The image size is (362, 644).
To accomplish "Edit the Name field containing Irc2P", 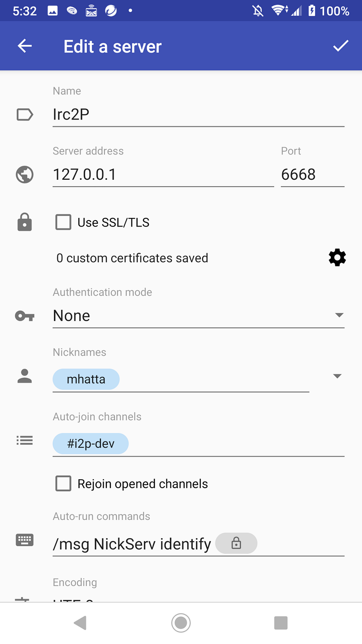I will (x=198, y=115).
